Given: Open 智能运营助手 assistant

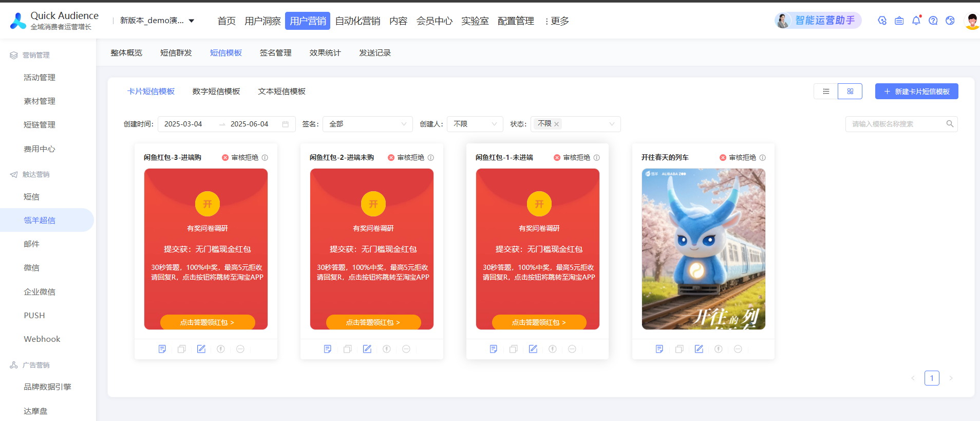Looking at the screenshot, I should click(818, 21).
